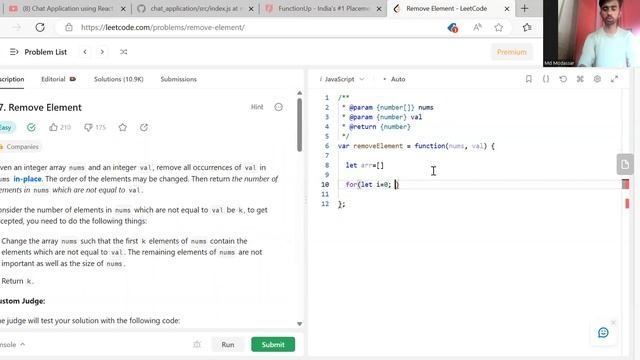Screen dimensions: 640x360
Task: Open the Submissions tab
Action: (178, 79)
